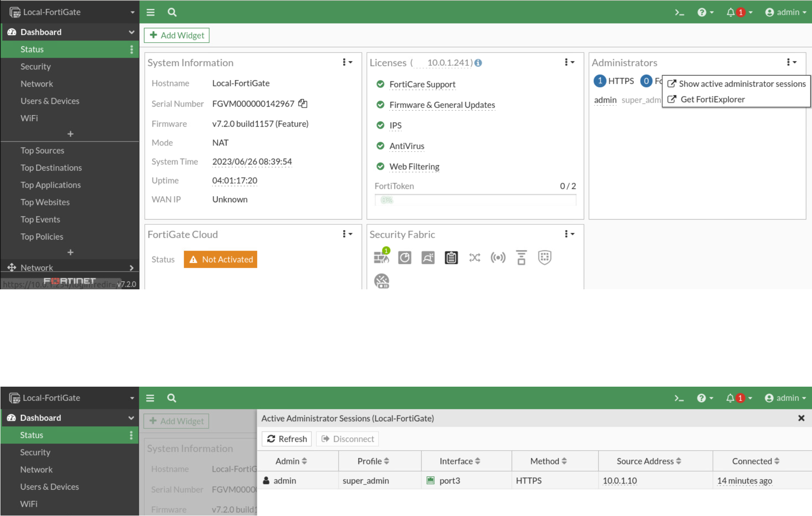Click the FortiCare Support green check icon
This screenshot has width=812, height=516.
pos(380,84)
